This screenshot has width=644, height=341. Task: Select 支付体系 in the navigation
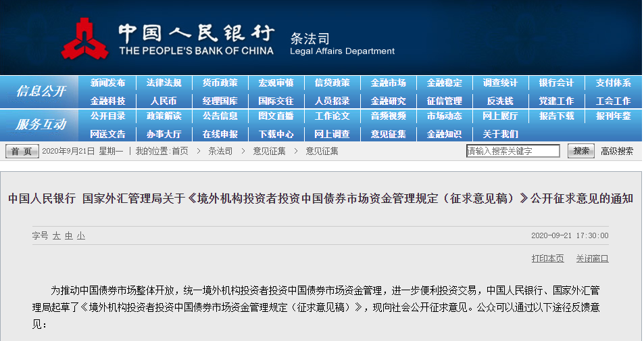click(x=613, y=83)
